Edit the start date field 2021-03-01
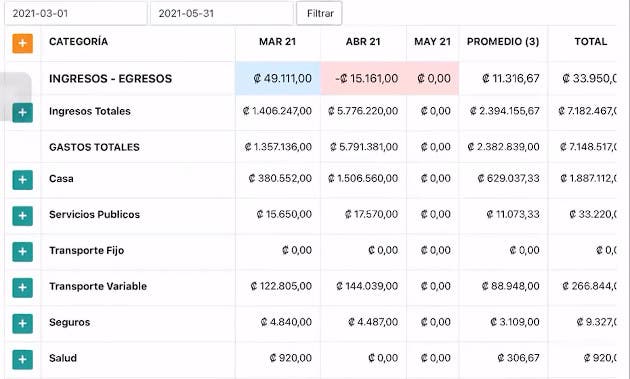Image resolution: width=630 pixels, height=379 pixels. (76, 13)
